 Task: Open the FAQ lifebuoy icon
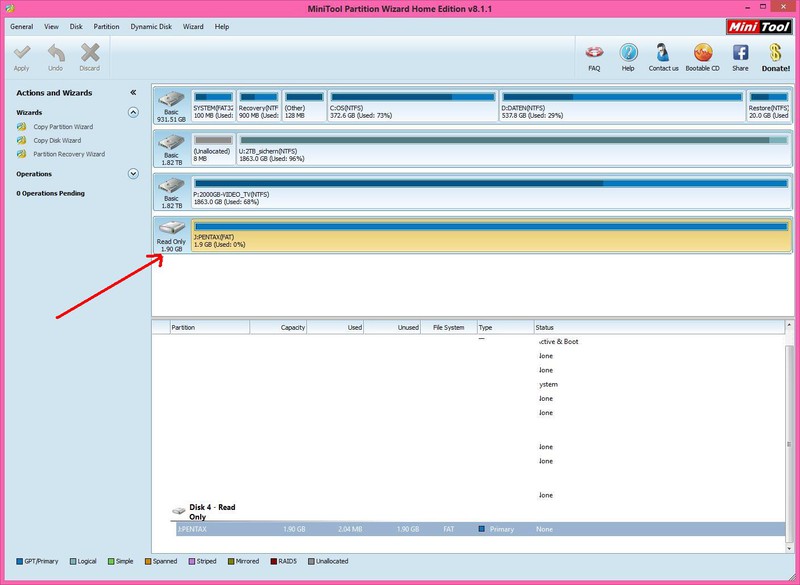point(594,53)
